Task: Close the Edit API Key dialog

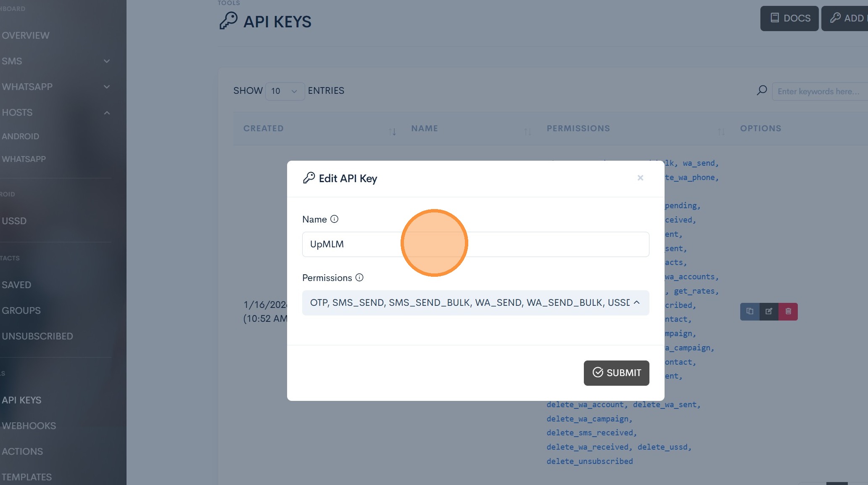Action: click(640, 178)
